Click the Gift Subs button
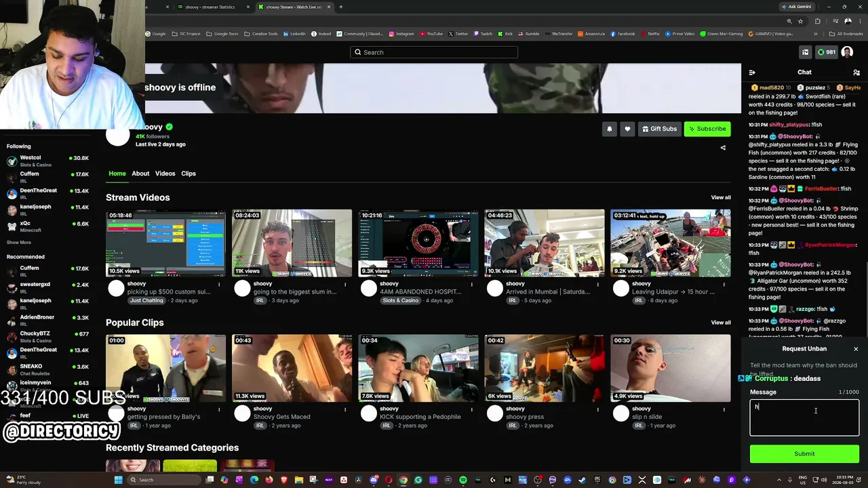Viewport: 868px width, 488px height. (659, 129)
